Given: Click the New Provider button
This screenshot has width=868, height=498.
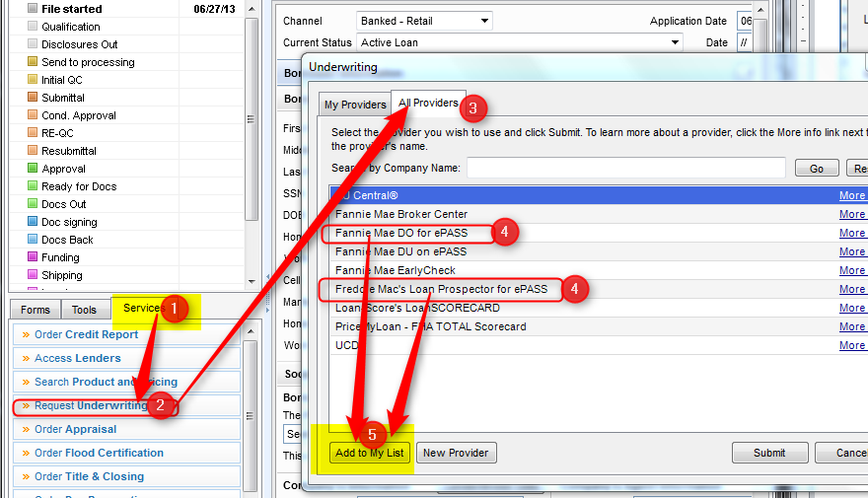Looking at the screenshot, I should coord(456,453).
